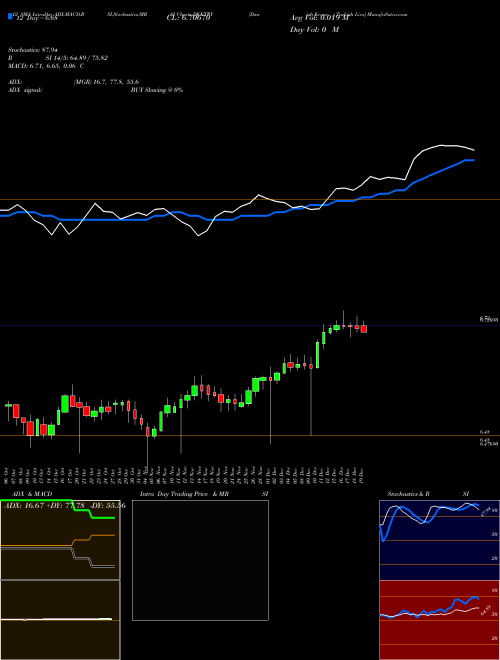Open the ADX chart panel with the green line
The height and width of the screenshot is (660, 500).
60,540
